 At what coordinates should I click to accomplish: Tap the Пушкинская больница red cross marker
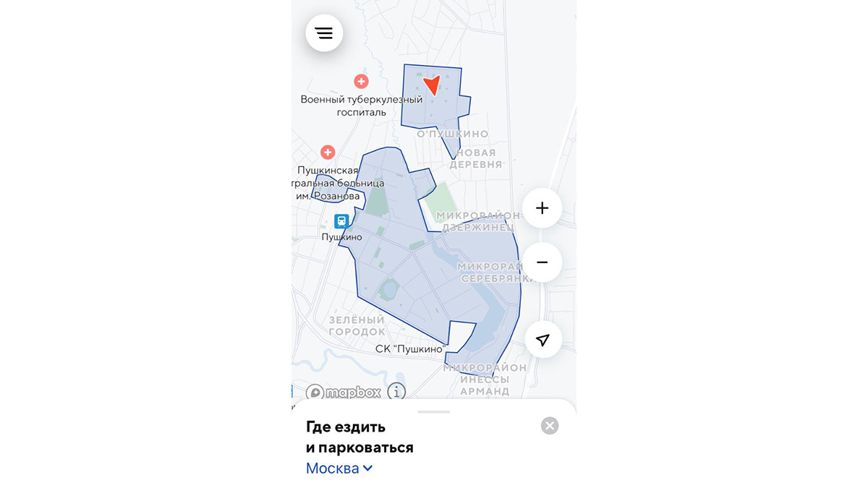coord(328,153)
